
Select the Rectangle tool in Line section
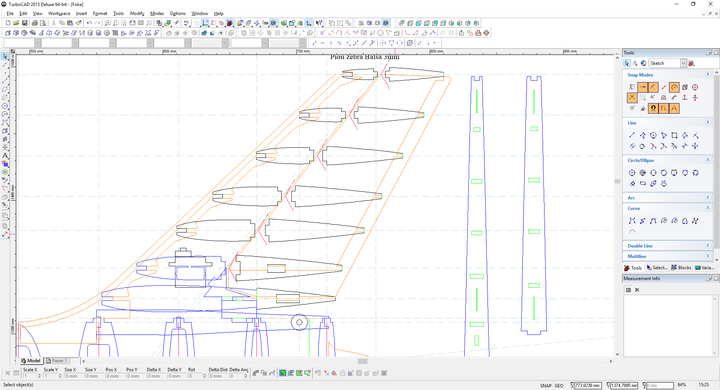(674, 135)
